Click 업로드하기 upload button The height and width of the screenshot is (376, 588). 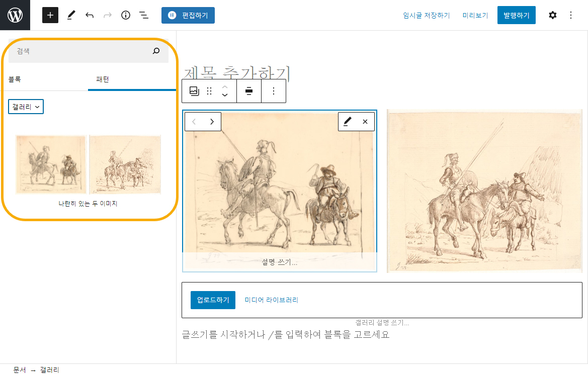[x=213, y=300]
